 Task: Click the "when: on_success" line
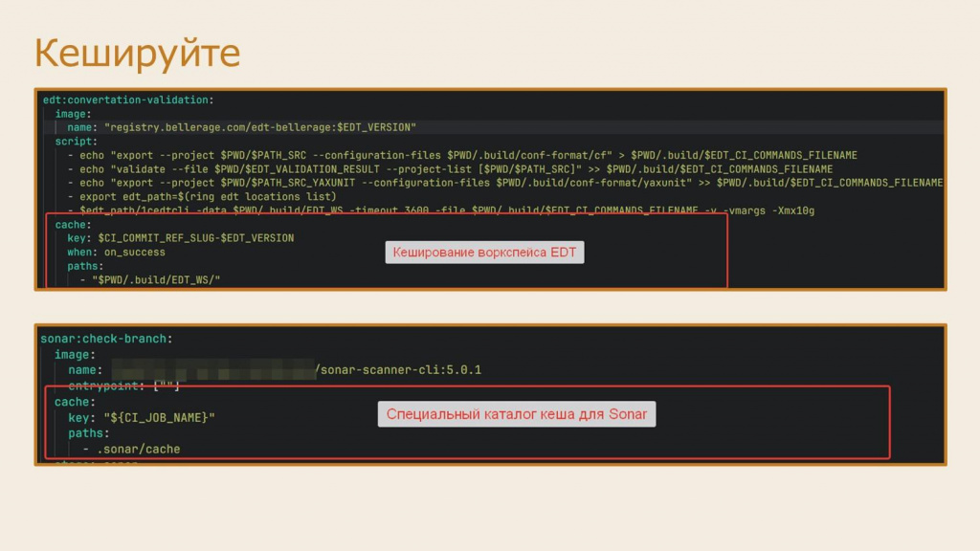(x=116, y=252)
